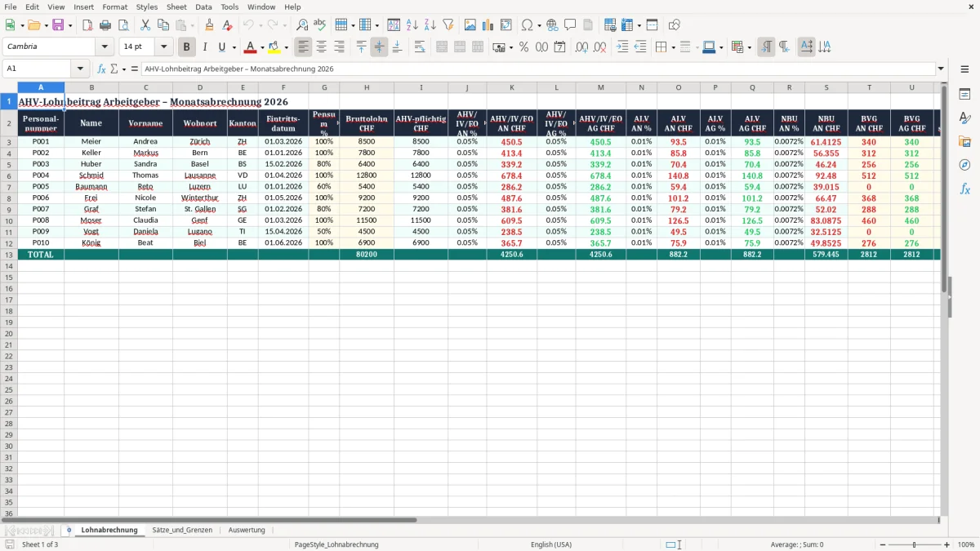
Task: Open Draw Functions shapes icon
Action: click(674, 25)
